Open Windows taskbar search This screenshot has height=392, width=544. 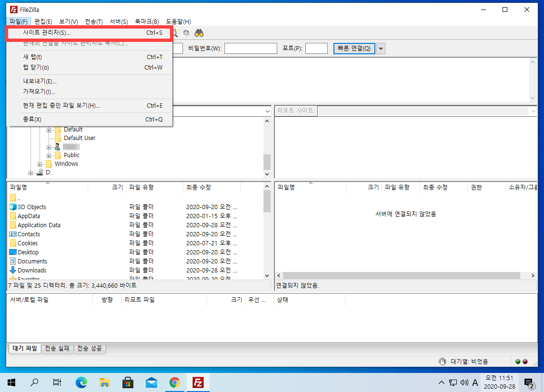(34, 382)
